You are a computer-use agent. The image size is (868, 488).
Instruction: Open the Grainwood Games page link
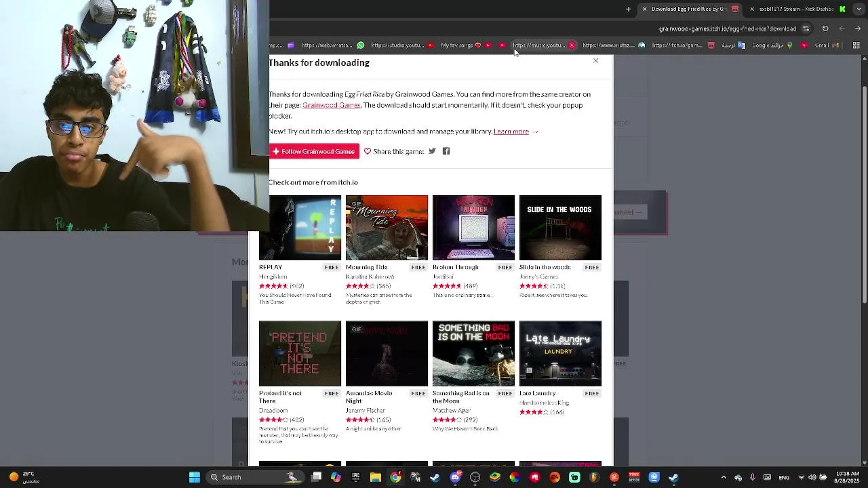(332, 105)
